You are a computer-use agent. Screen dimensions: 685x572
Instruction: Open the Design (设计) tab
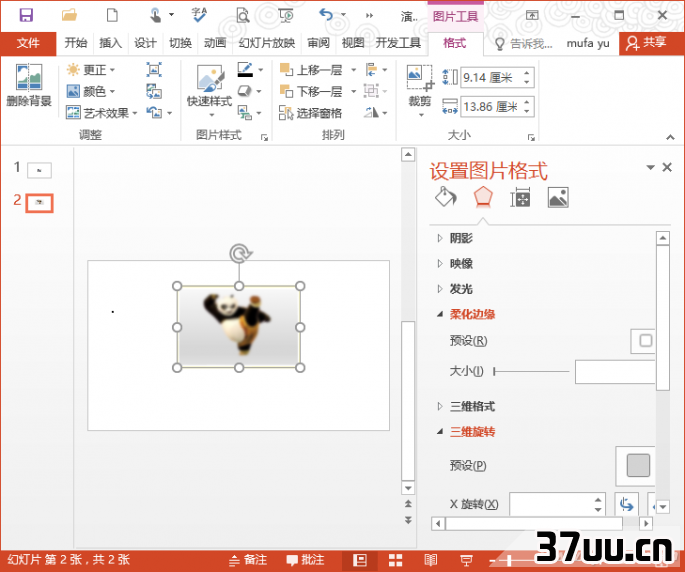coord(145,43)
